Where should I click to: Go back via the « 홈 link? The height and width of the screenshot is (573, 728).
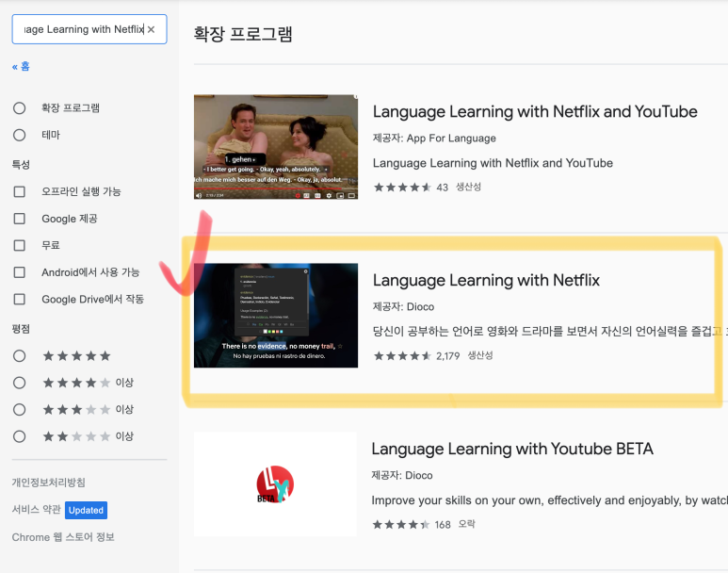[x=21, y=67]
